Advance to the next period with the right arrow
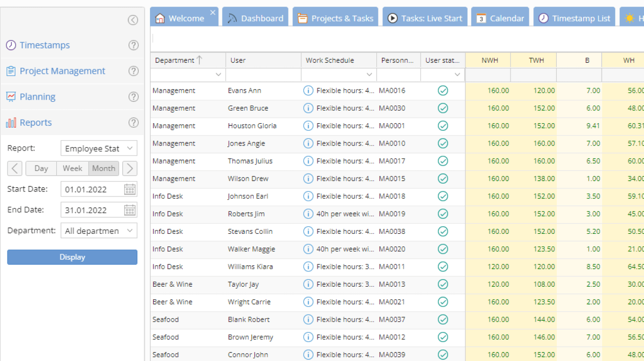Viewport: 644px width, 361px height. [x=129, y=168]
